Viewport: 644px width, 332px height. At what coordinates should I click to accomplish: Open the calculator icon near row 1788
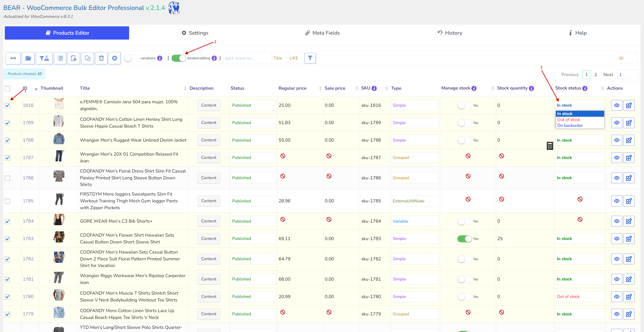pyautogui.click(x=550, y=146)
